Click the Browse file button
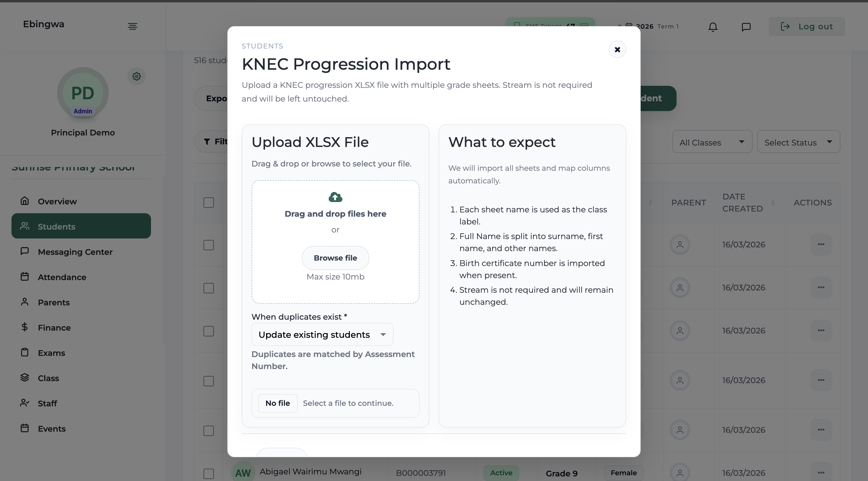 click(x=335, y=258)
